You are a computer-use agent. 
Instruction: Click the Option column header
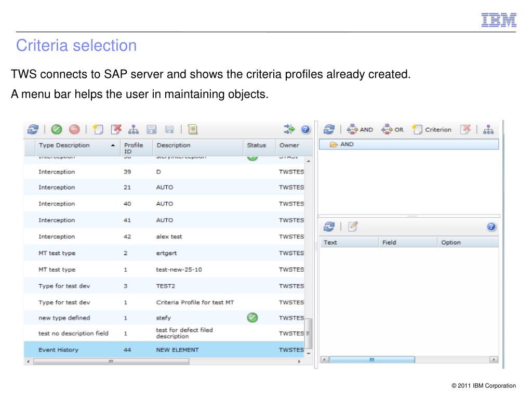point(468,242)
